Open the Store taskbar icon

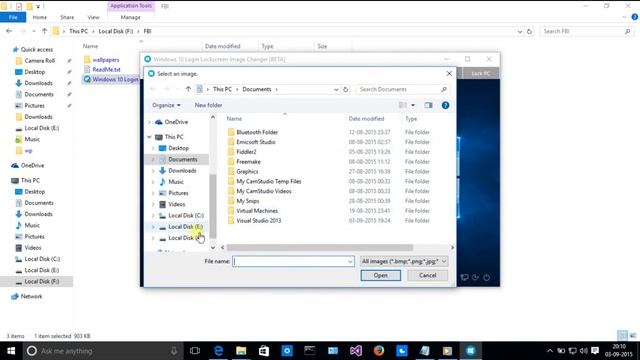264,351
